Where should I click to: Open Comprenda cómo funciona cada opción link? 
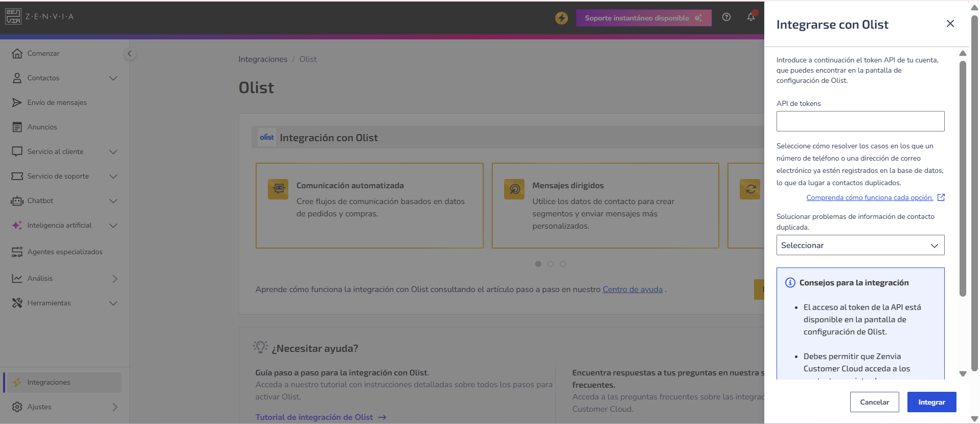(870, 197)
